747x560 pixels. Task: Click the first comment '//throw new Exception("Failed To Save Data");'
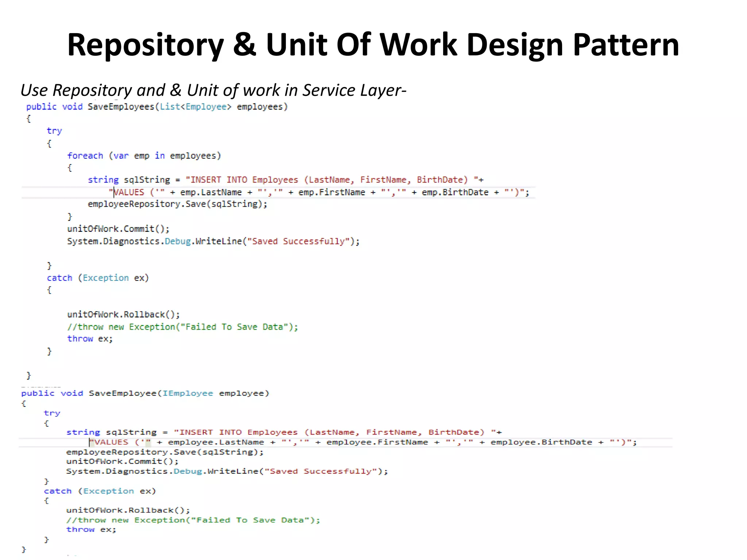tap(183, 327)
